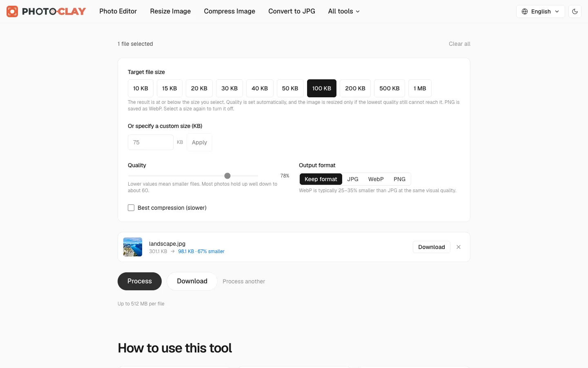
Task: Select Keep format output option
Action: [321, 179]
